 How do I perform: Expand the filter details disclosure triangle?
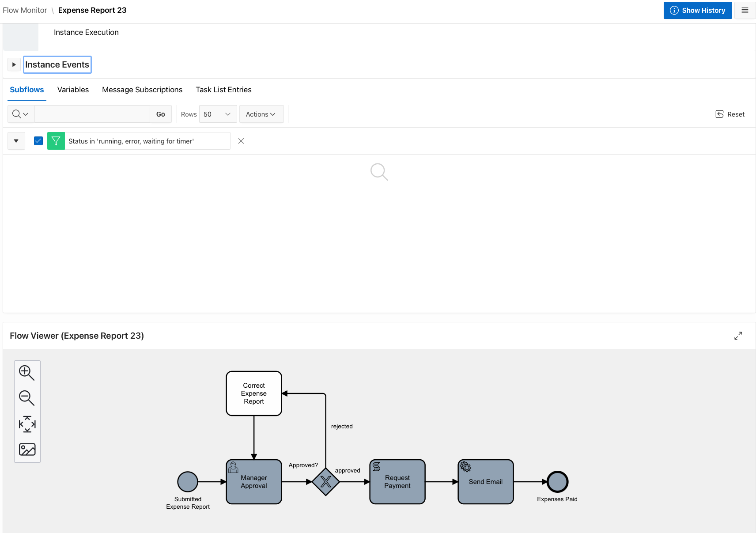[x=16, y=141]
